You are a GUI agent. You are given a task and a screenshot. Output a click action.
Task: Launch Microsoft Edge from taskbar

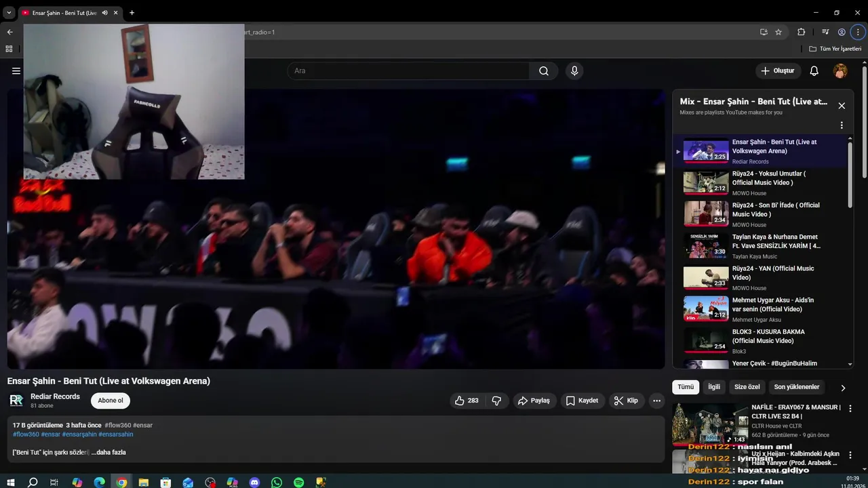click(99, 483)
